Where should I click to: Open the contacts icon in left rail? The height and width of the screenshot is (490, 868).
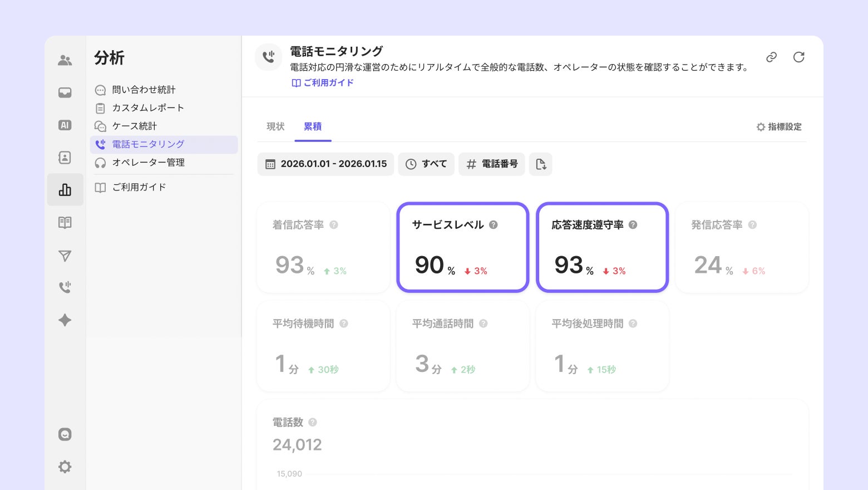(65, 158)
